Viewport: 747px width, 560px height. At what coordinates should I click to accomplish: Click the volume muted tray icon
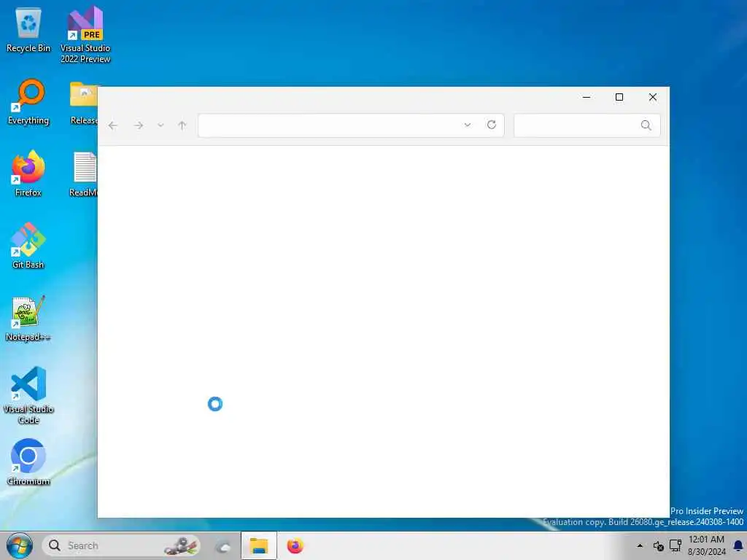point(659,545)
